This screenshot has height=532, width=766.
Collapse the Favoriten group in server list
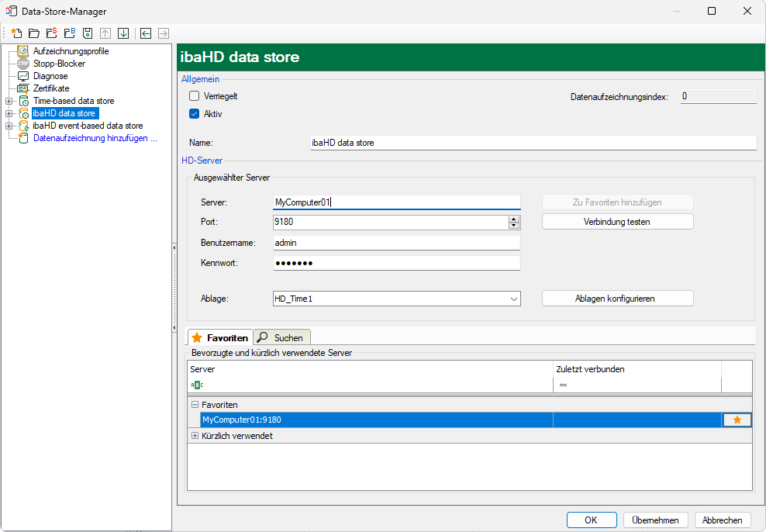195,405
